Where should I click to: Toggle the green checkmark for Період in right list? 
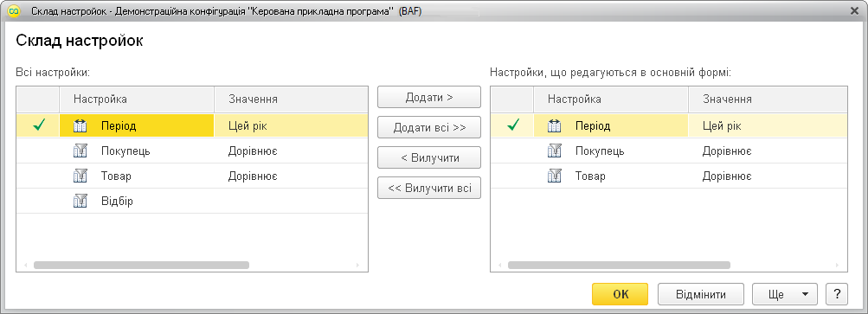click(512, 125)
